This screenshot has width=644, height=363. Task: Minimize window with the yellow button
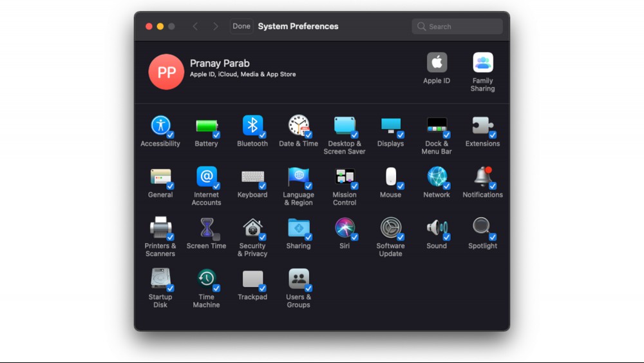coord(160,26)
